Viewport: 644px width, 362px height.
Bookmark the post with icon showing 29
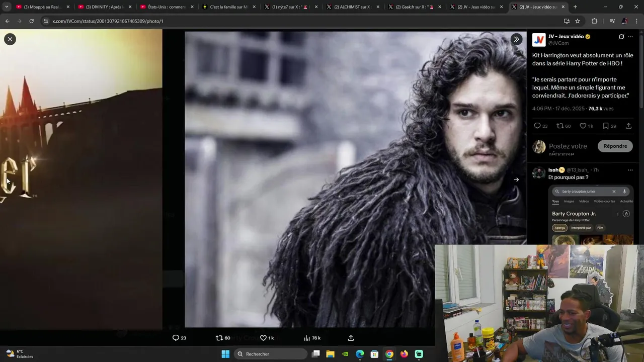coord(606,126)
